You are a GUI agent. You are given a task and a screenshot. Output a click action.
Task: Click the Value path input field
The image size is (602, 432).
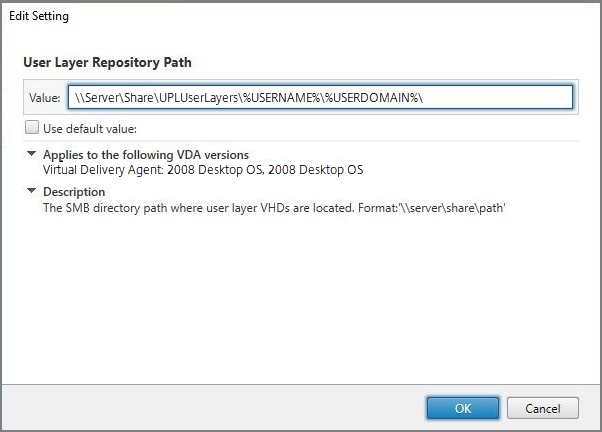point(318,97)
